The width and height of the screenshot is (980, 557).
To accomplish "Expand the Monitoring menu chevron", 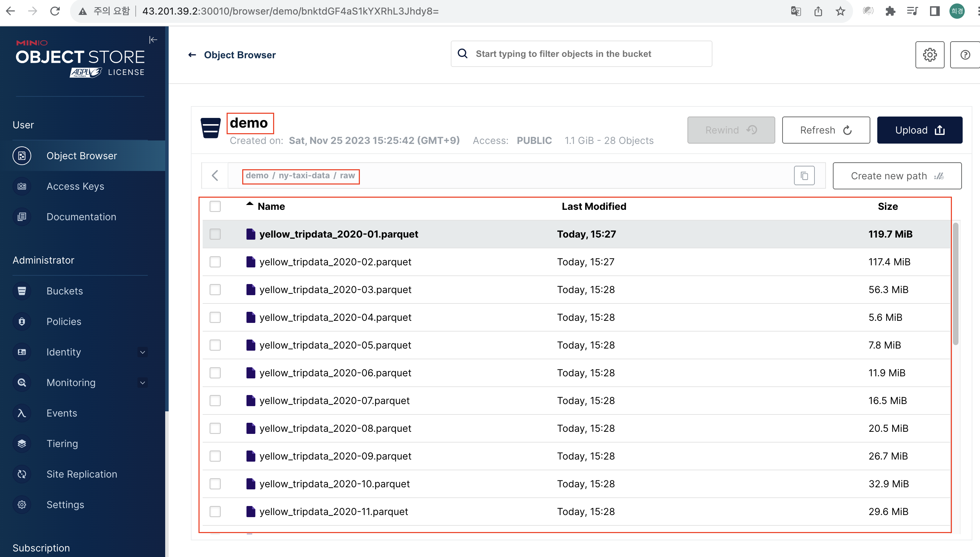I will click(x=142, y=383).
